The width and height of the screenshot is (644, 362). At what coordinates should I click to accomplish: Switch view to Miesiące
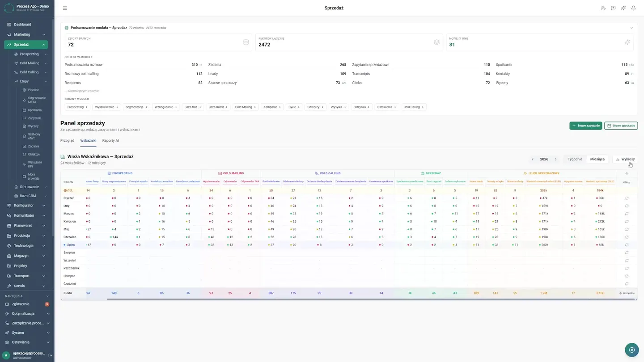tap(597, 159)
